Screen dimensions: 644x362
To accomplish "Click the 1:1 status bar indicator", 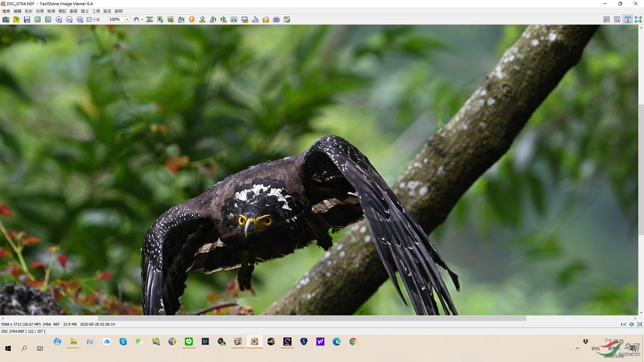I will point(623,324).
